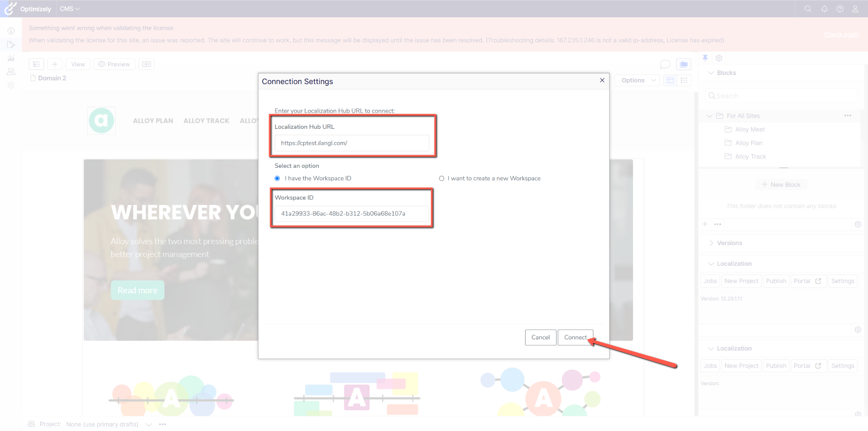
Task: Switch to the list properties view toggle
Action: coord(684,80)
